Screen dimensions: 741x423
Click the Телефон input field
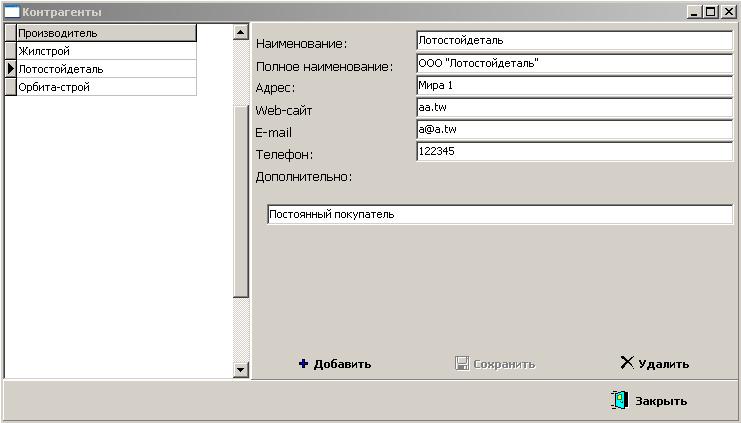click(x=574, y=152)
